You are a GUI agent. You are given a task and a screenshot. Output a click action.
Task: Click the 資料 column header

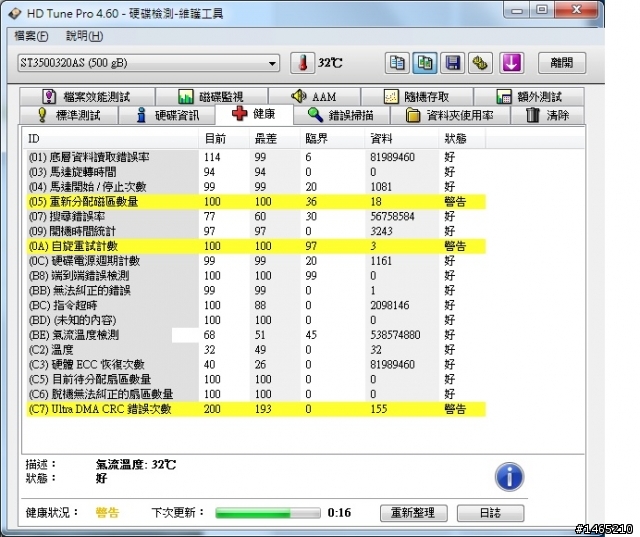click(x=402, y=139)
